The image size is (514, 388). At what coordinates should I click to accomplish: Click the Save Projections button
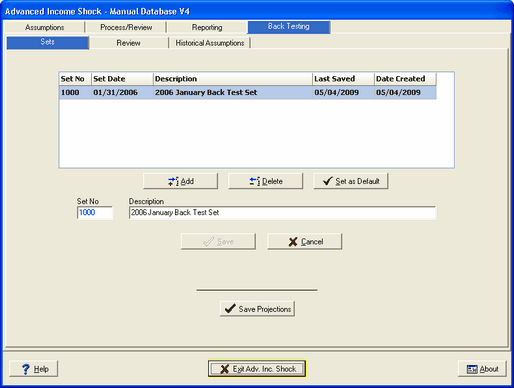pyautogui.click(x=257, y=309)
